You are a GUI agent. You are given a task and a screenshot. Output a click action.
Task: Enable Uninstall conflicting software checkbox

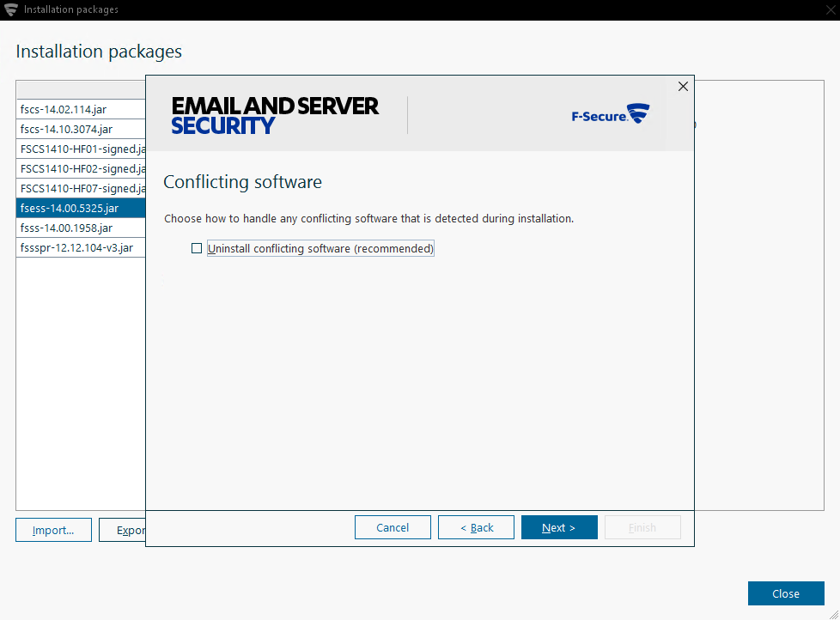pyautogui.click(x=197, y=248)
